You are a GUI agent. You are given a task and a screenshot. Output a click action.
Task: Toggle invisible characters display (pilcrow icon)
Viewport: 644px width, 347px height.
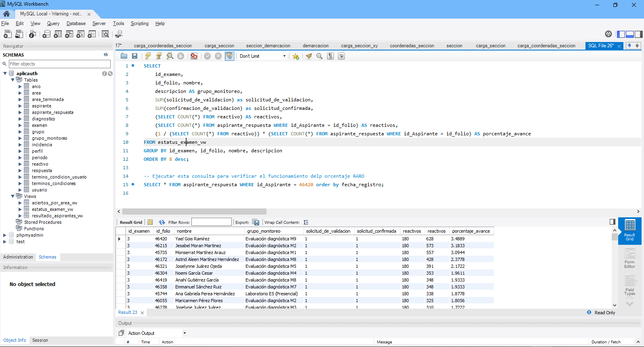pyautogui.click(x=330, y=56)
